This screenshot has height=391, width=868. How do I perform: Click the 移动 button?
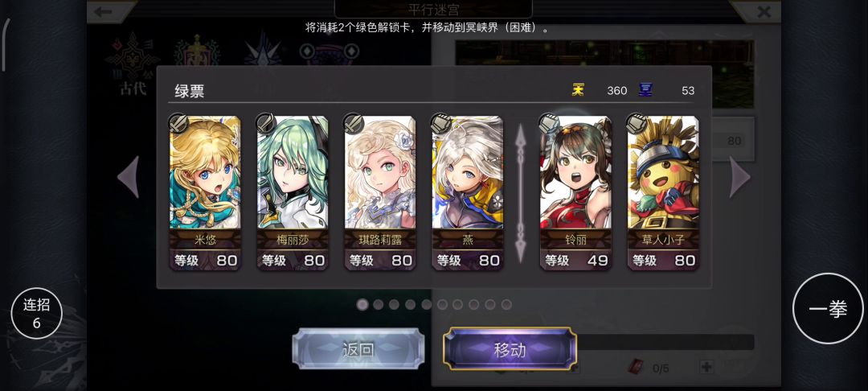510,349
